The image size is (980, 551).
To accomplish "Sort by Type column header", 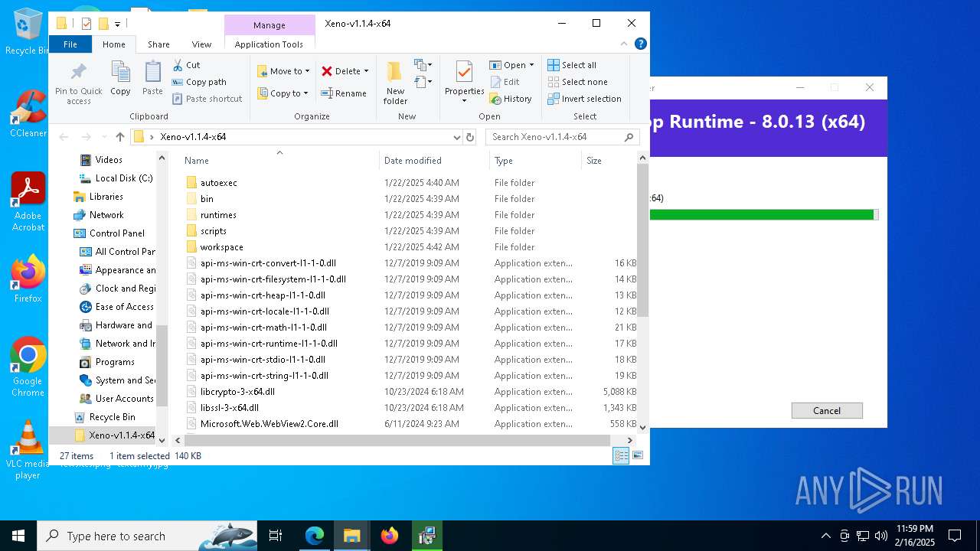I will click(535, 161).
